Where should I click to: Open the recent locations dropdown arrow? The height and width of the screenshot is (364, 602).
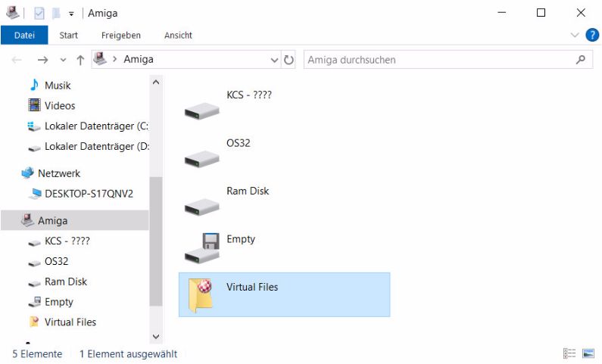(x=64, y=60)
